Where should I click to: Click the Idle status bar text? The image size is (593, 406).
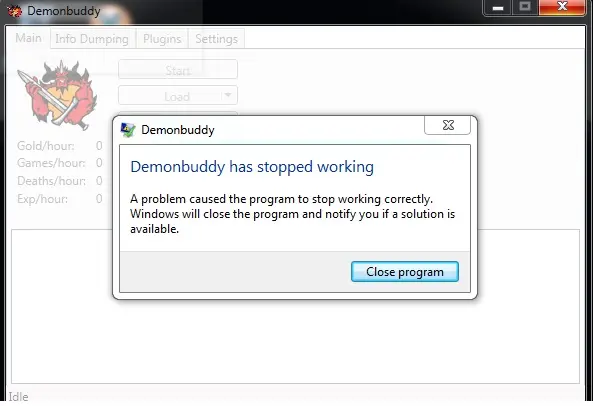click(19, 397)
